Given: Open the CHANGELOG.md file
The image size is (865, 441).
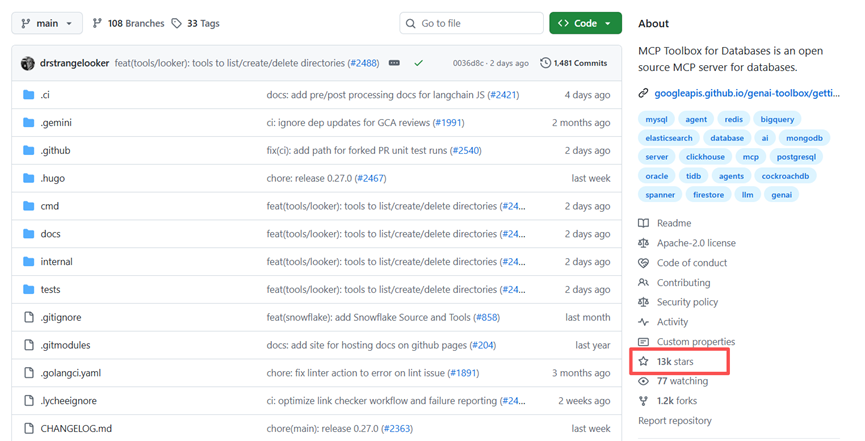Looking at the screenshot, I should pyautogui.click(x=76, y=428).
